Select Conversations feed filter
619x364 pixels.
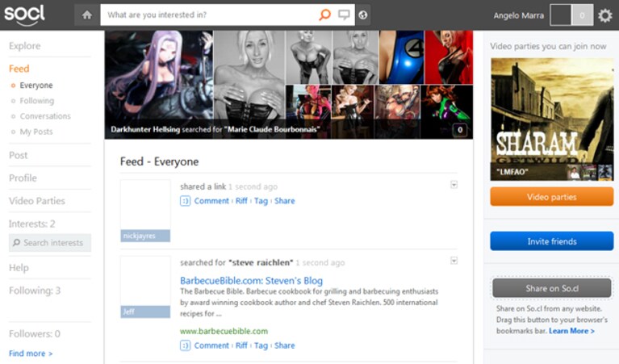[45, 116]
